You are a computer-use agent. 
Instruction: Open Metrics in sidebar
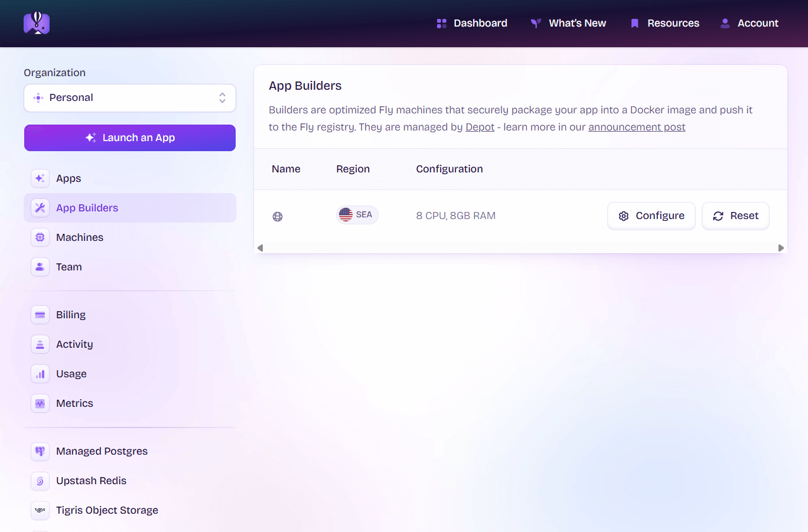coord(130,403)
